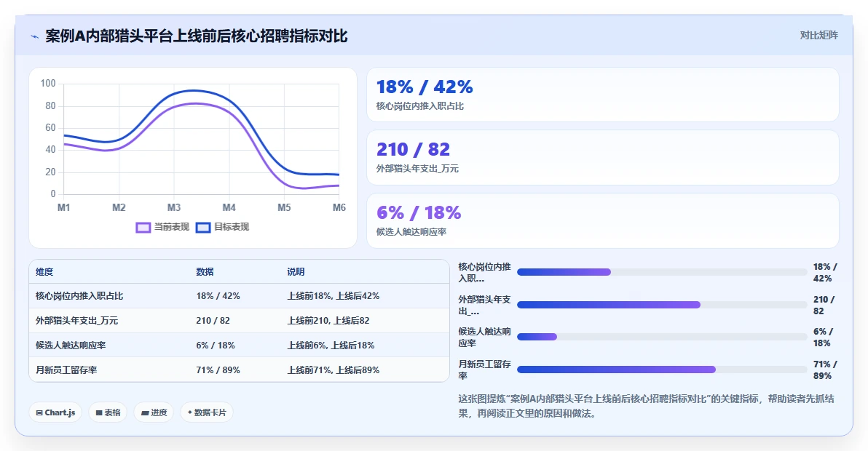868x451 pixels.
Task: Click the 维度 column header
Action: 45,272
